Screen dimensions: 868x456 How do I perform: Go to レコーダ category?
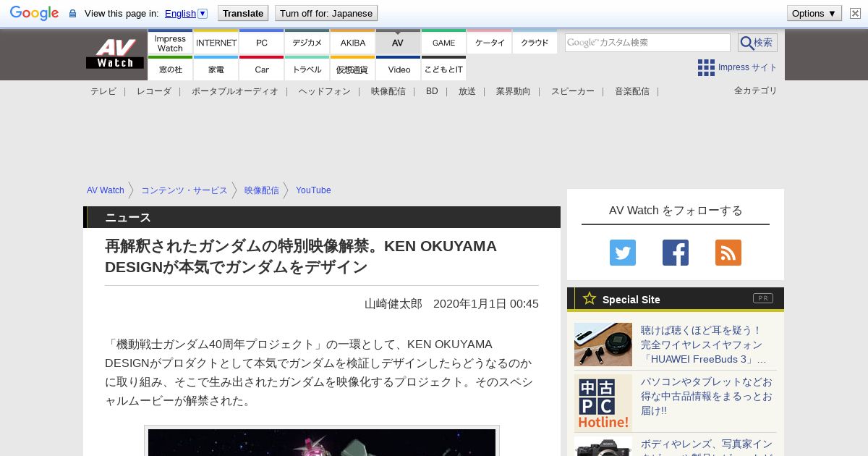pos(153,91)
